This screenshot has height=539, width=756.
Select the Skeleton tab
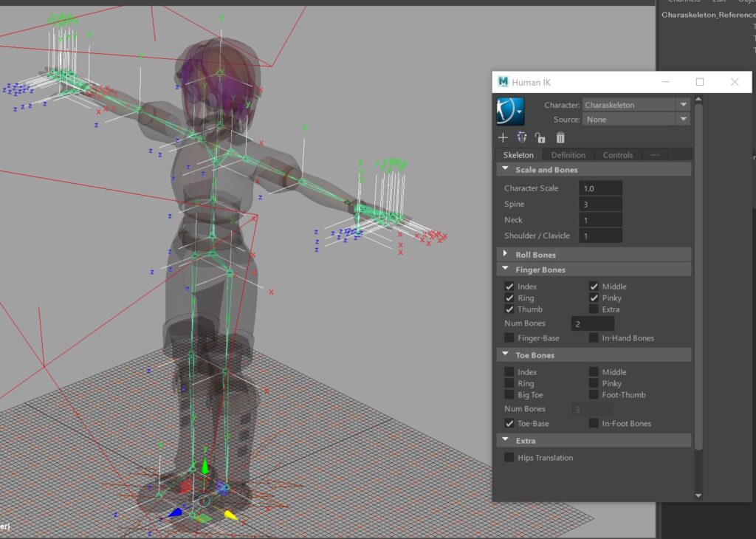pos(518,155)
